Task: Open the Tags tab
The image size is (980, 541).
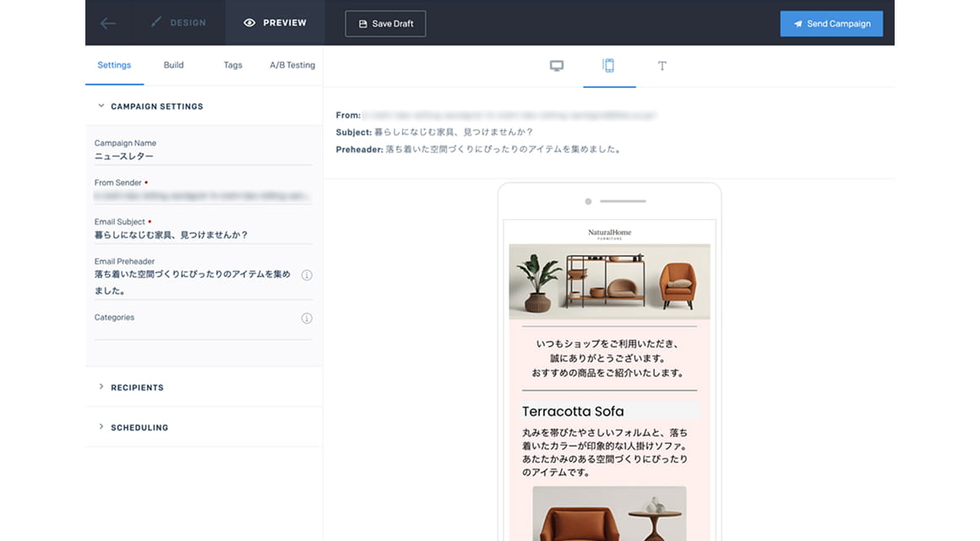Action: [x=233, y=65]
